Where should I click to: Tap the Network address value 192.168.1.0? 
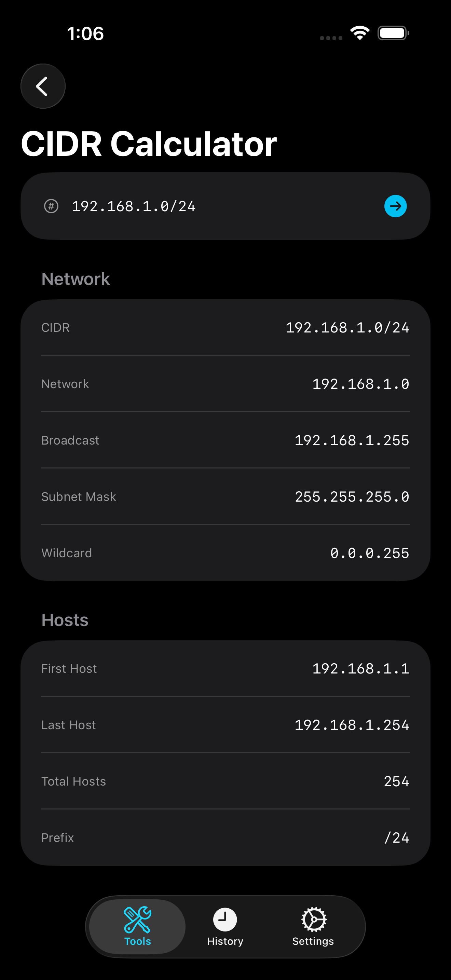(x=360, y=384)
